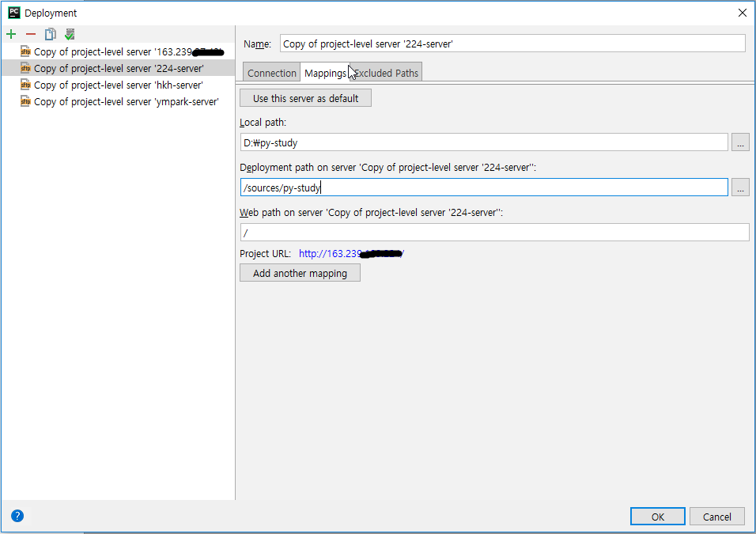Click into the Web path input field
756x534 pixels.
(x=495, y=233)
